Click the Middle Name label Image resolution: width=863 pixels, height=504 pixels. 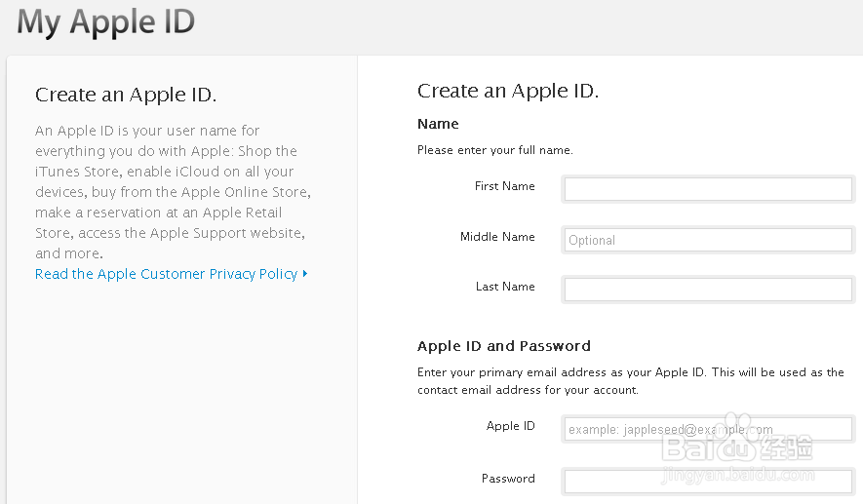click(497, 237)
